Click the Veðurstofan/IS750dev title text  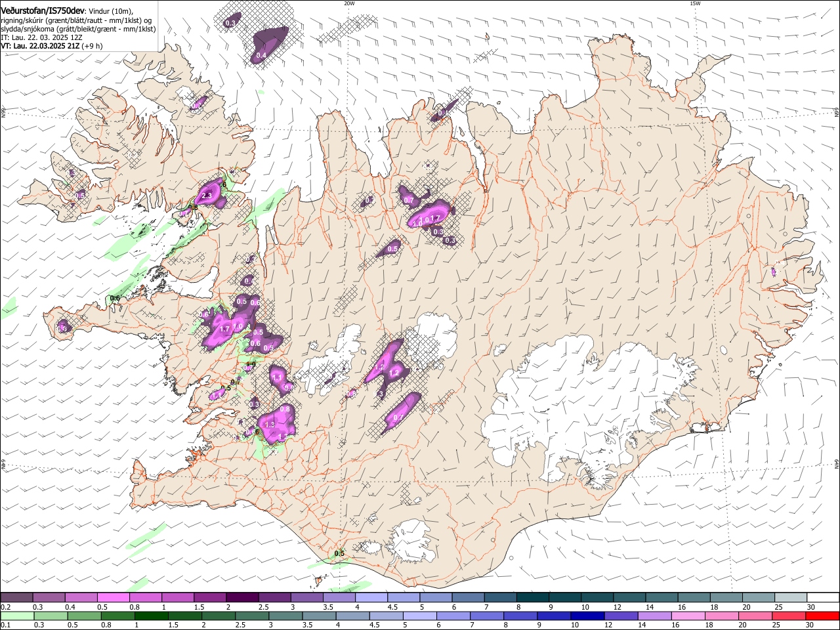(x=43, y=10)
